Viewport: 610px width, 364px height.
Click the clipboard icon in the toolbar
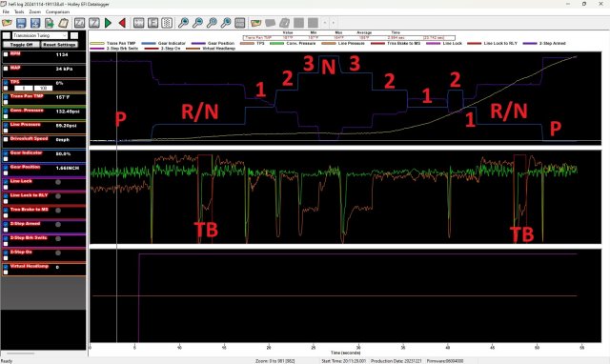(x=64, y=23)
